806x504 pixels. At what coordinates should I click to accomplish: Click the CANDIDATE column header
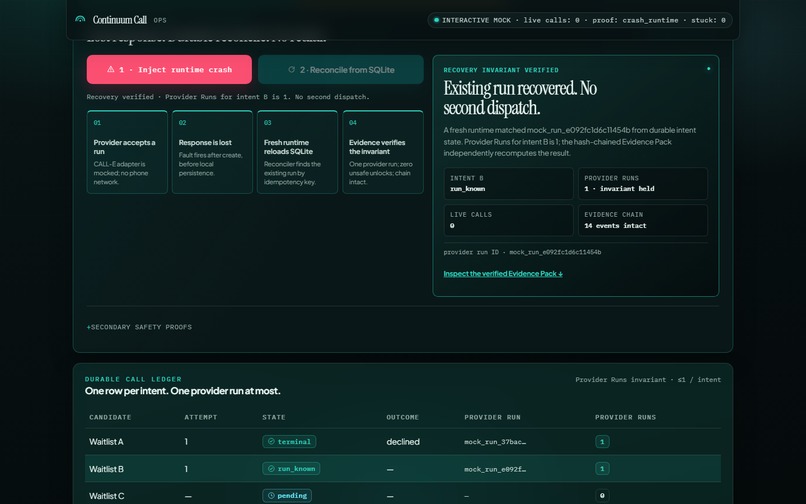tap(110, 417)
